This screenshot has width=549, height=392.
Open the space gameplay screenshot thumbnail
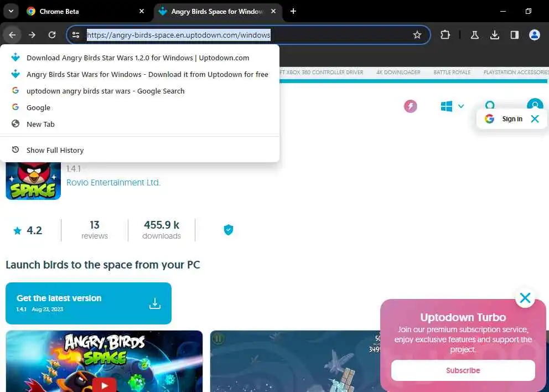click(x=295, y=362)
